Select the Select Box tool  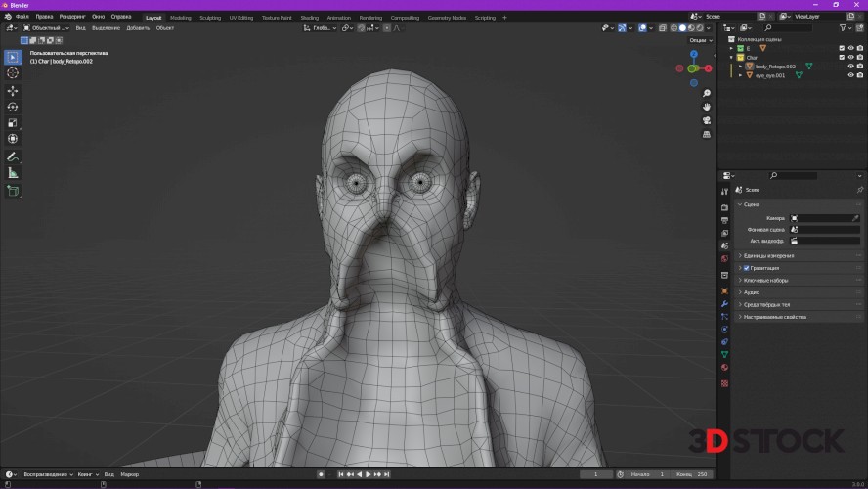tap(13, 57)
